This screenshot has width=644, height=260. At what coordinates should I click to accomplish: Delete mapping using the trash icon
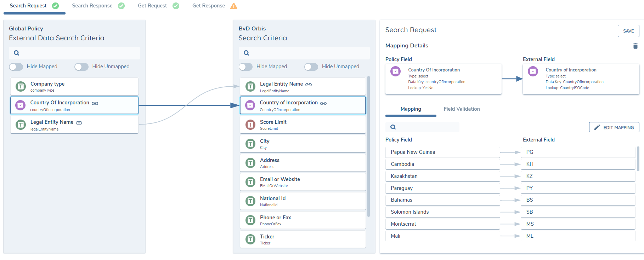click(x=635, y=46)
